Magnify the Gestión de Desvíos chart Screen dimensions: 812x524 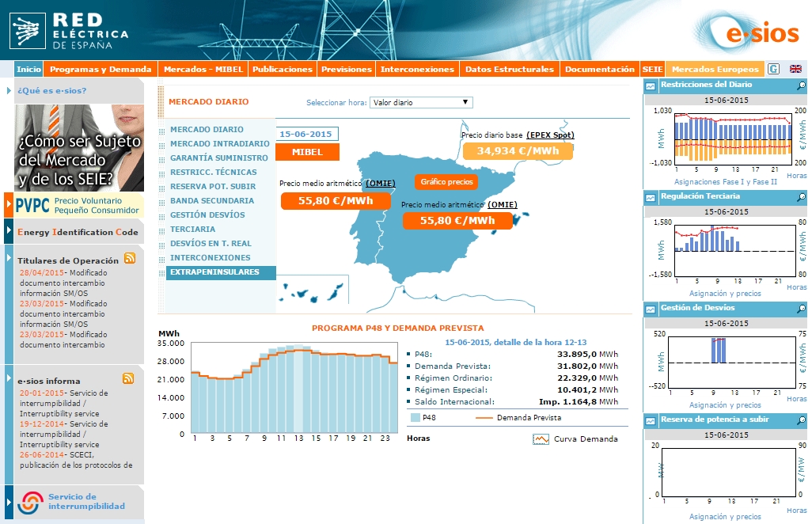point(801,309)
